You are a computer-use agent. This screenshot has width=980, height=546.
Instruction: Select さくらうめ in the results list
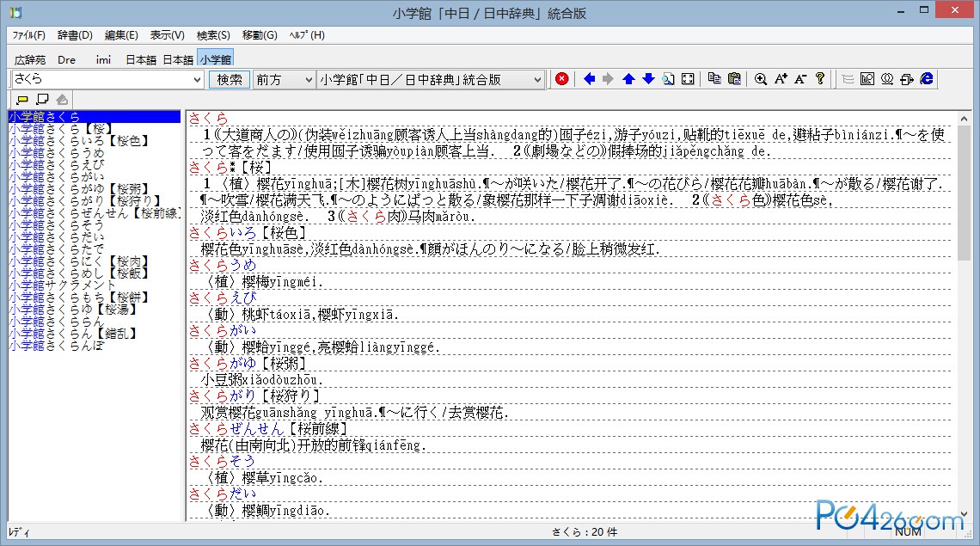pos(56,152)
